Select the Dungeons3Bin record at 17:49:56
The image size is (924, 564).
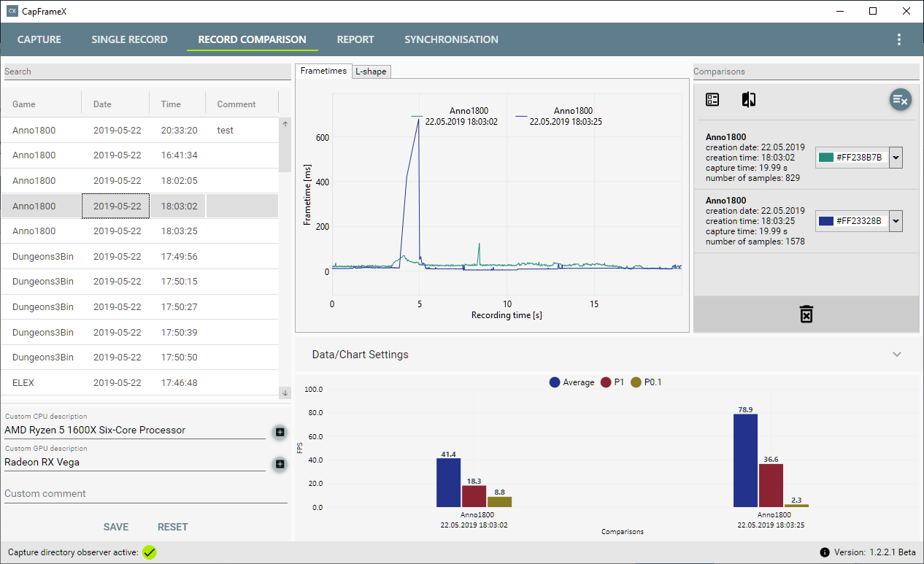[139, 256]
